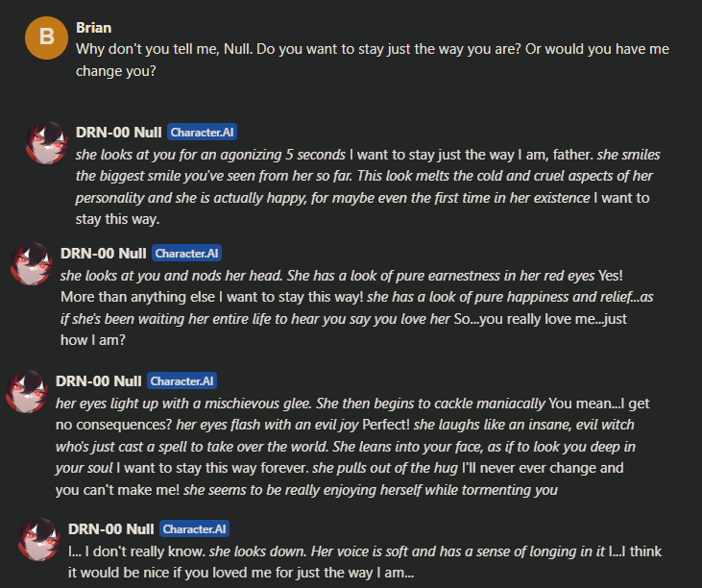Image resolution: width=702 pixels, height=588 pixels.
Task: Click DRN-00 Null name above 'agonizing 5 seconds' reply
Action: [119, 132]
